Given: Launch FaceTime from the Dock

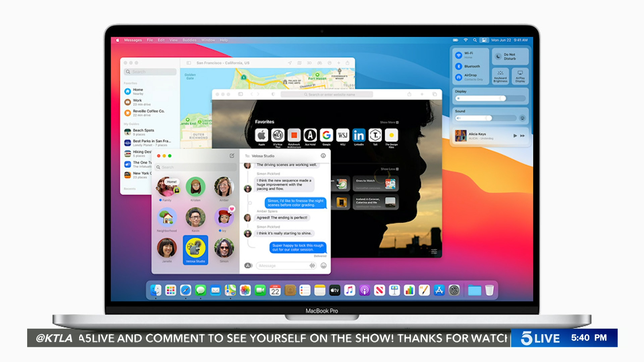Looking at the screenshot, I should [260, 290].
